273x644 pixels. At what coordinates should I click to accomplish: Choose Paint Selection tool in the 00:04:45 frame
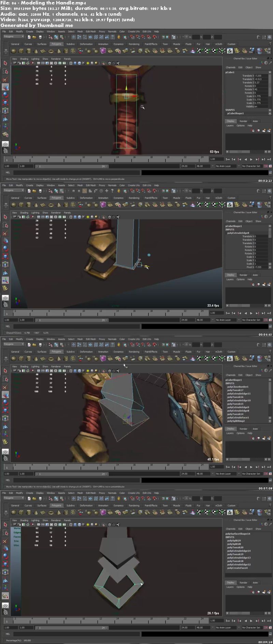click(x=5, y=233)
